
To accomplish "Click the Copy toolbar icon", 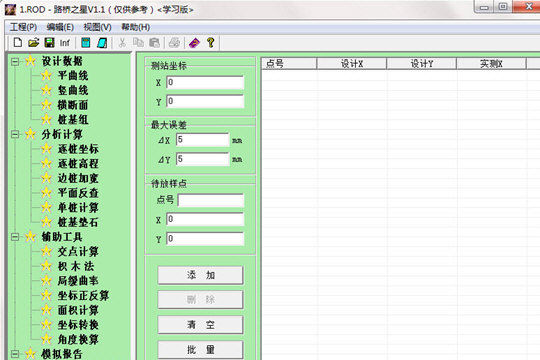I will point(138,43).
